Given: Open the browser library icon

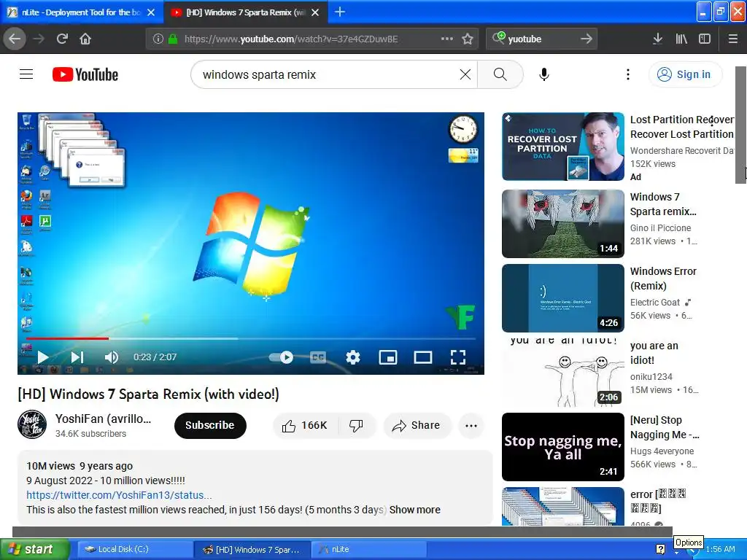Looking at the screenshot, I should [681, 39].
